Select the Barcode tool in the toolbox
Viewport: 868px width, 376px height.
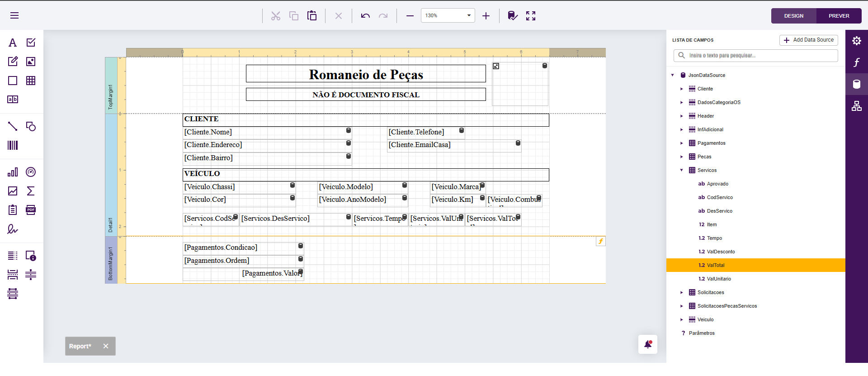13,145
